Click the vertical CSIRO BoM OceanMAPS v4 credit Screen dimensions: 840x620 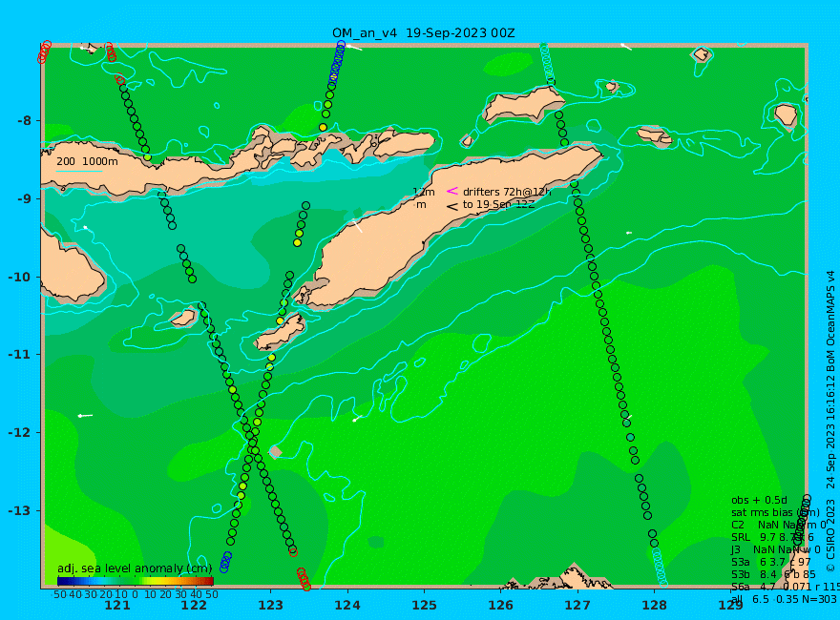click(830, 421)
